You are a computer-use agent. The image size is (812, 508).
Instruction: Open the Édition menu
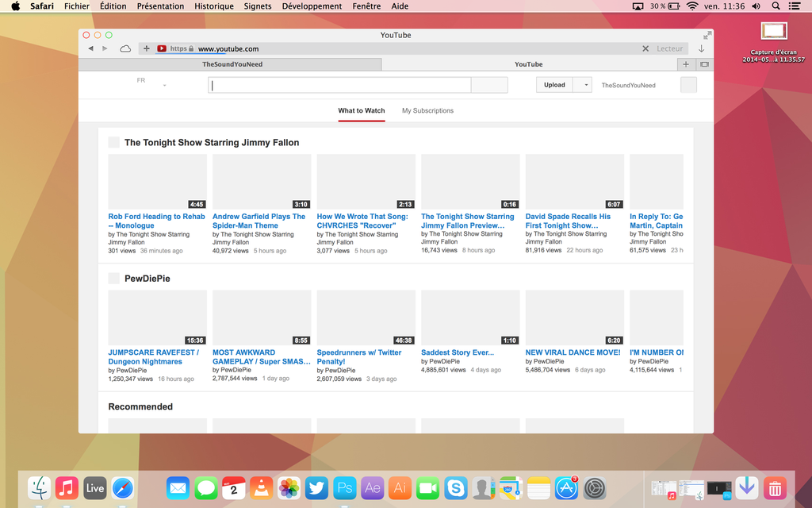point(113,6)
